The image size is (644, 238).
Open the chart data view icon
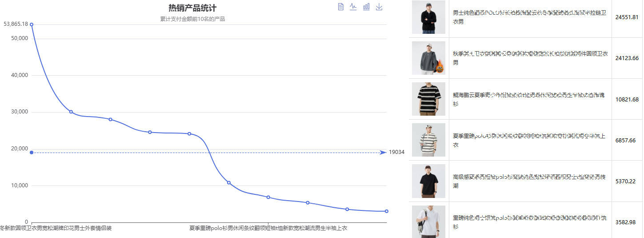pyautogui.click(x=341, y=7)
